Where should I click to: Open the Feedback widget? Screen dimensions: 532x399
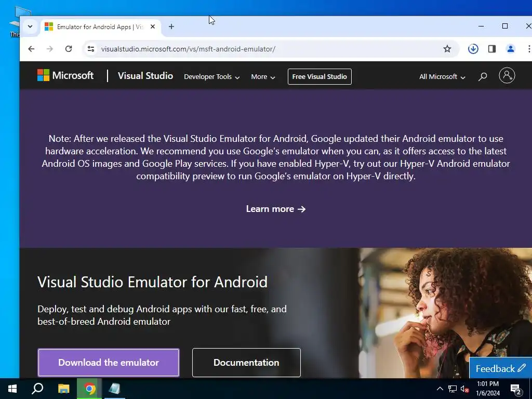click(x=500, y=368)
